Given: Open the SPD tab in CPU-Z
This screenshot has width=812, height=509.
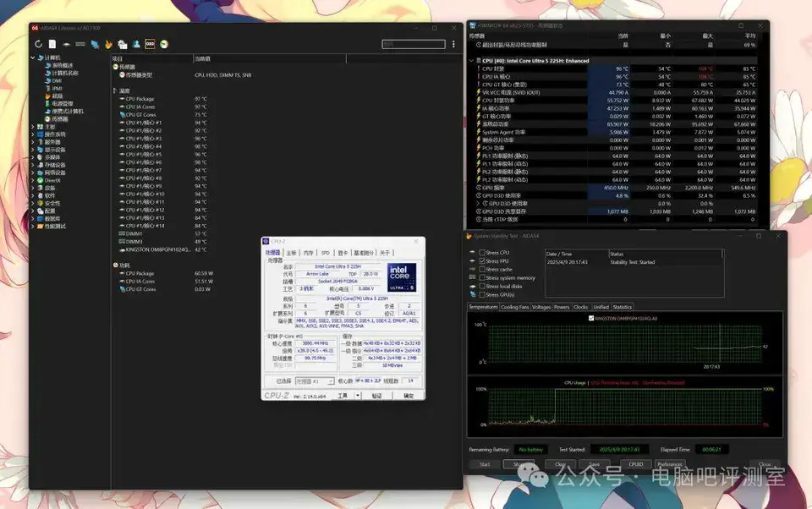Looking at the screenshot, I should pyautogui.click(x=325, y=253).
